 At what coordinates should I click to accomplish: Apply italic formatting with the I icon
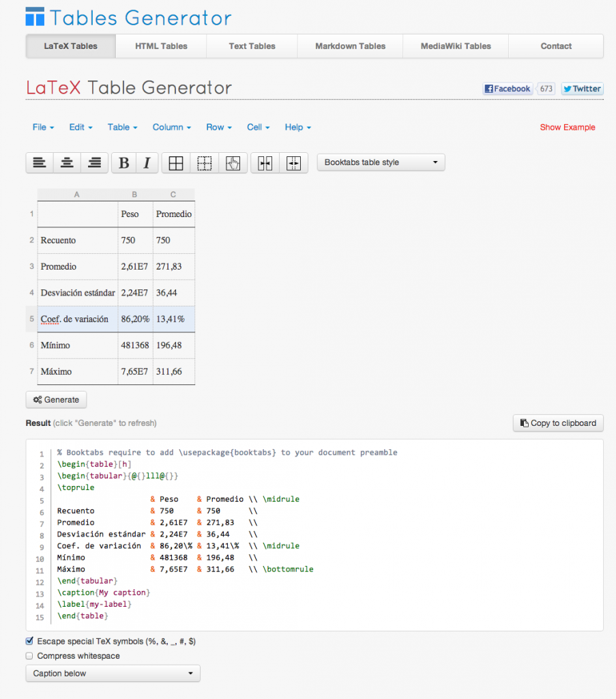point(147,162)
